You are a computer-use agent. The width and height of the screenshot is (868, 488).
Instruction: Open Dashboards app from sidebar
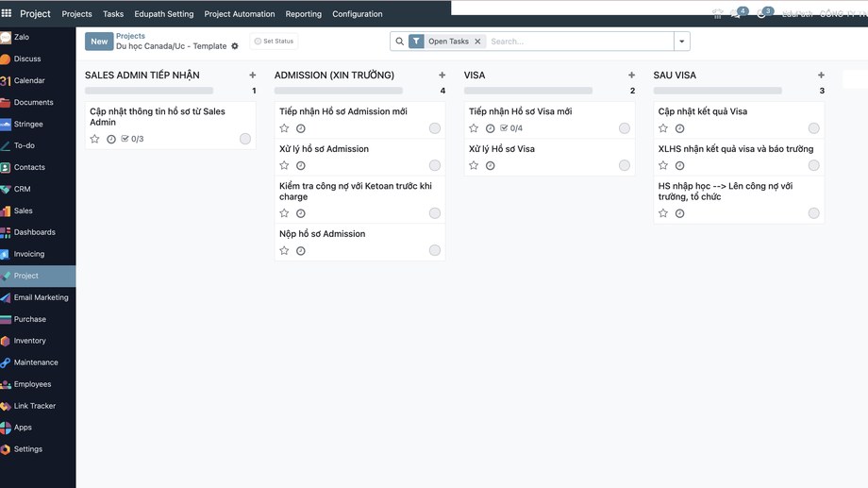coord(38,232)
